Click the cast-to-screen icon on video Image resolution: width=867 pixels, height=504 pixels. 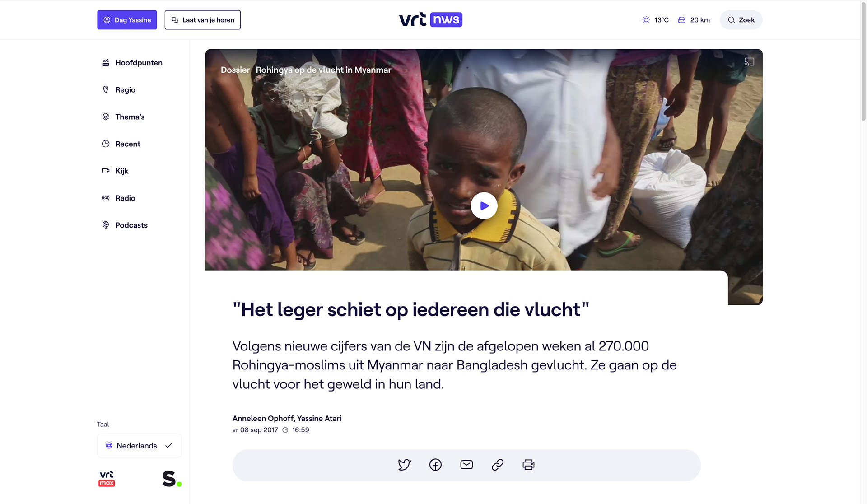click(x=749, y=62)
